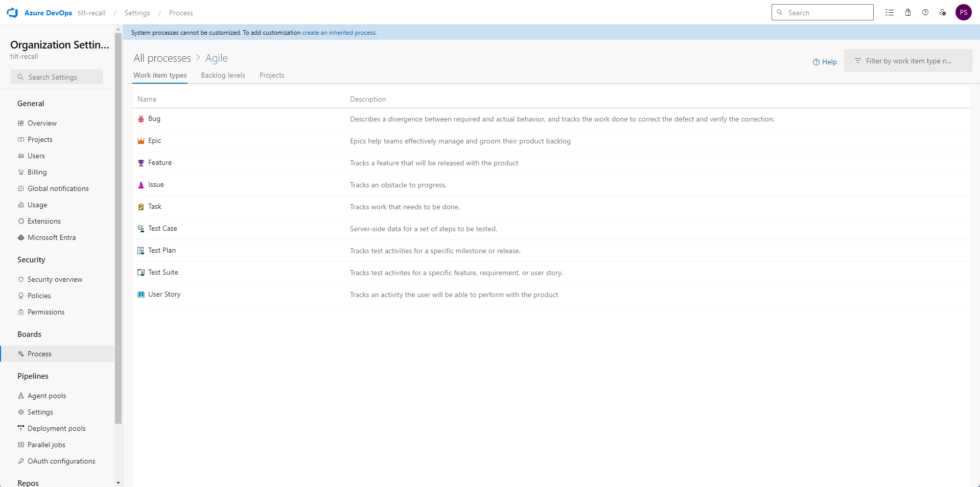Click the to-do list icon near search
This screenshot has height=487, width=980.
click(890, 12)
